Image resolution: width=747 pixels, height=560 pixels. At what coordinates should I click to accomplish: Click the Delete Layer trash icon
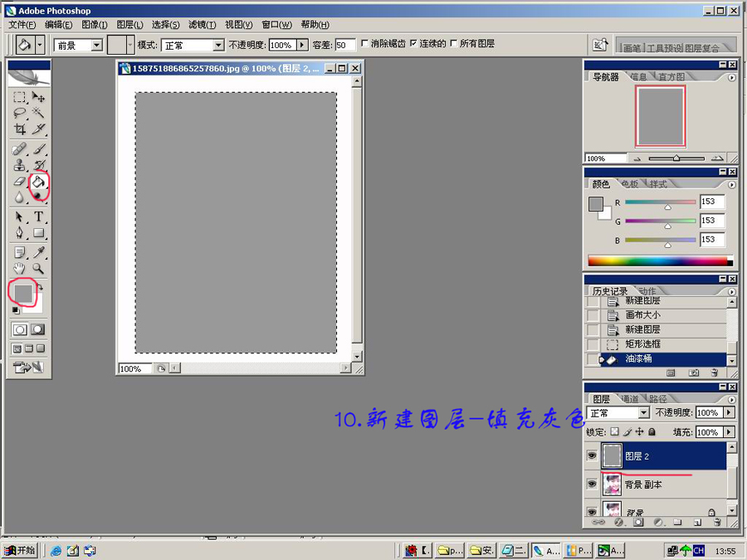click(x=716, y=523)
